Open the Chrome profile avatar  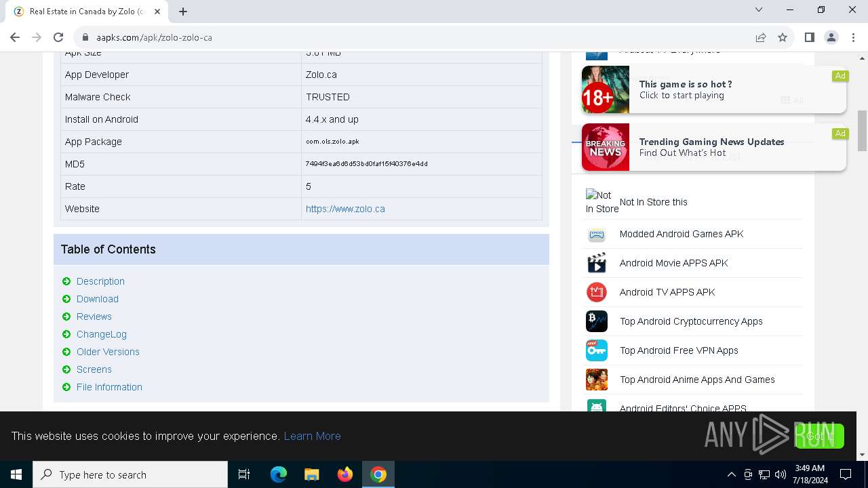pyautogui.click(x=831, y=37)
